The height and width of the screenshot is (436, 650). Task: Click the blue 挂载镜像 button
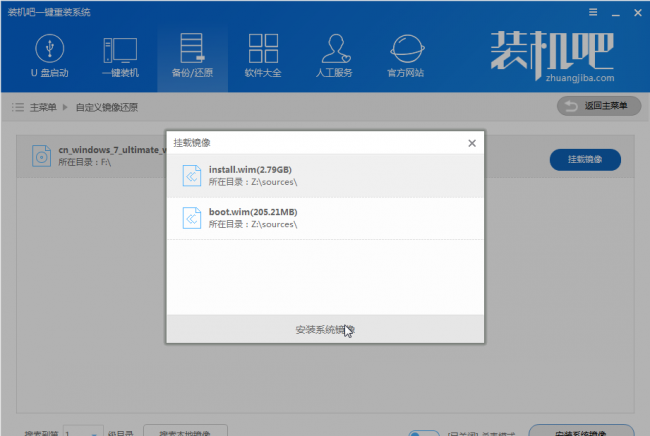click(x=585, y=160)
